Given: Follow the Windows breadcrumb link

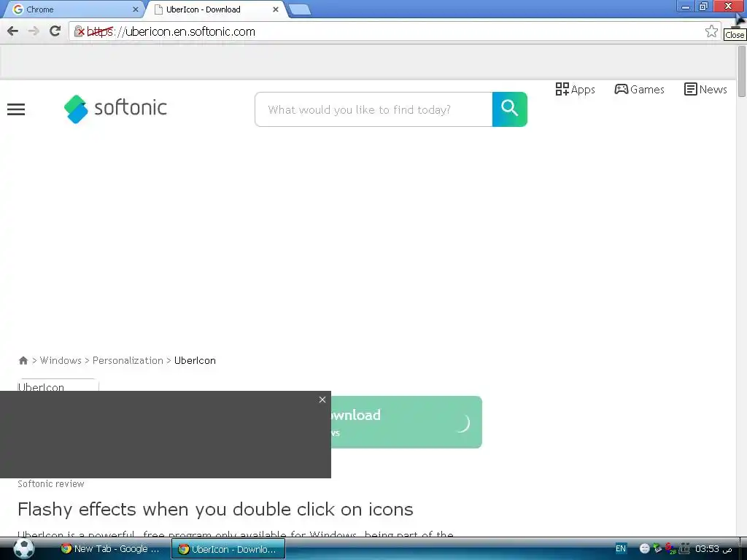Looking at the screenshot, I should click(61, 360).
